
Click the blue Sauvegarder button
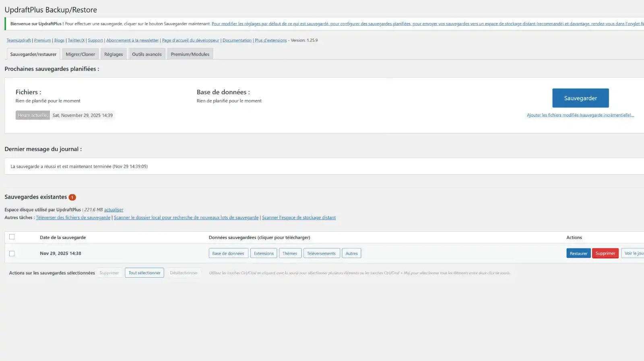(580, 98)
